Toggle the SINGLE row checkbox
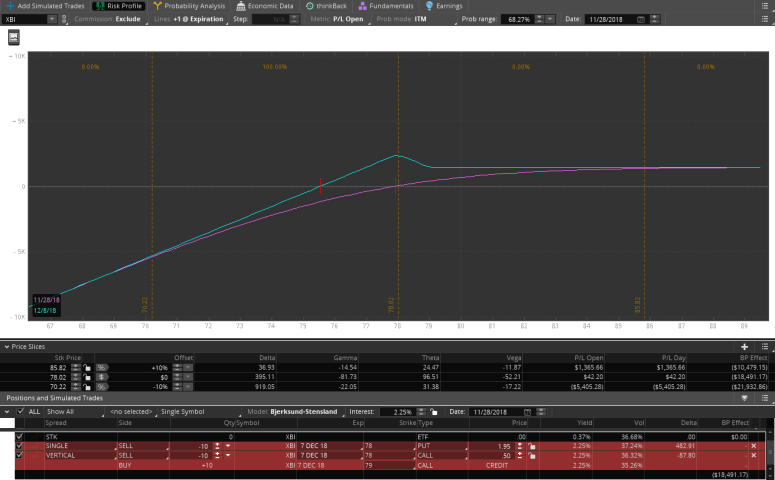The width and height of the screenshot is (775, 480). click(19, 446)
